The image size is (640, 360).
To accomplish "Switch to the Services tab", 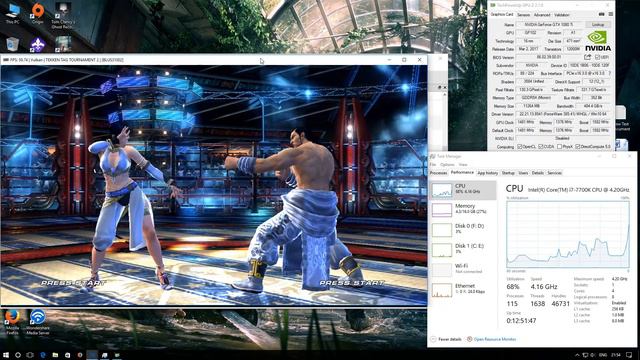I will point(554,173).
